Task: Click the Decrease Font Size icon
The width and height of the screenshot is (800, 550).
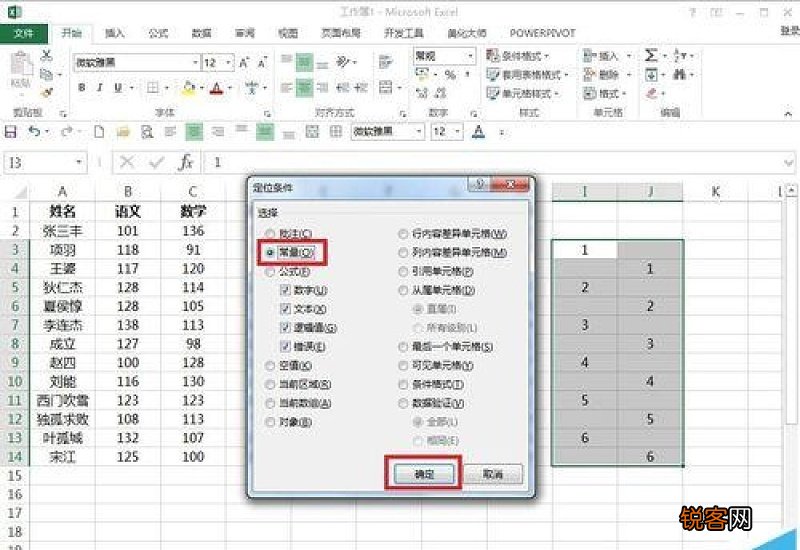Action: (262, 63)
